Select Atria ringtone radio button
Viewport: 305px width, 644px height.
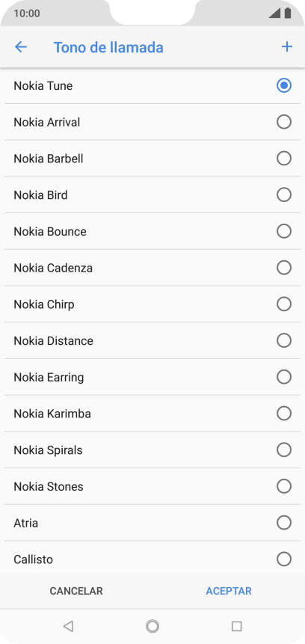pyautogui.click(x=284, y=523)
